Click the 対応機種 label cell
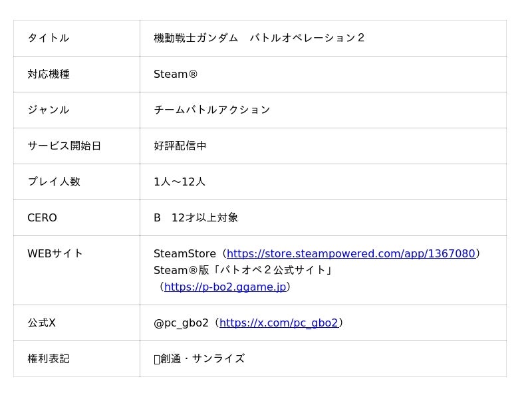This screenshot has width=532, height=397. point(49,74)
